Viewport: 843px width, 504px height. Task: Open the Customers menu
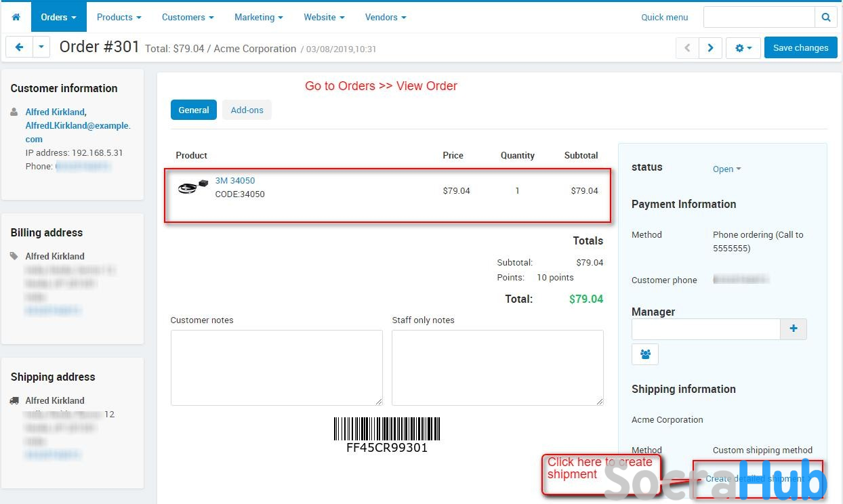pyautogui.click(x=188, y=17)
